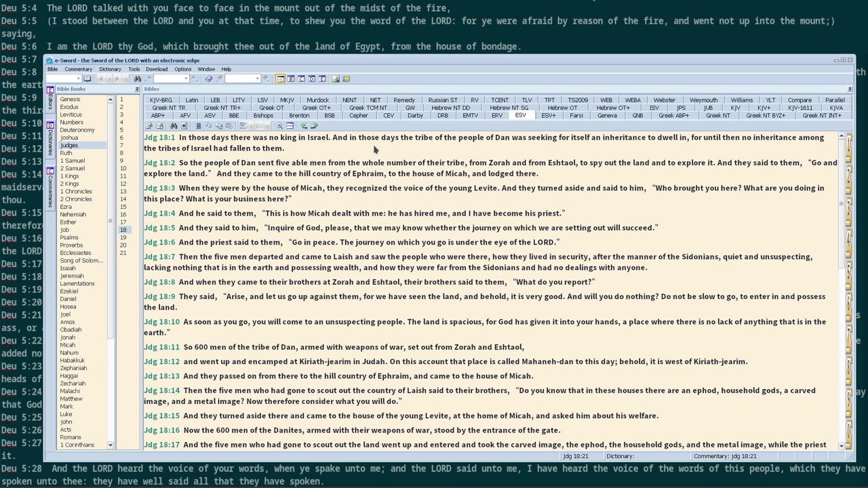Click the green forward arrow in Bibles toolbar
This screenshot has height=488, width=868.
314,126
